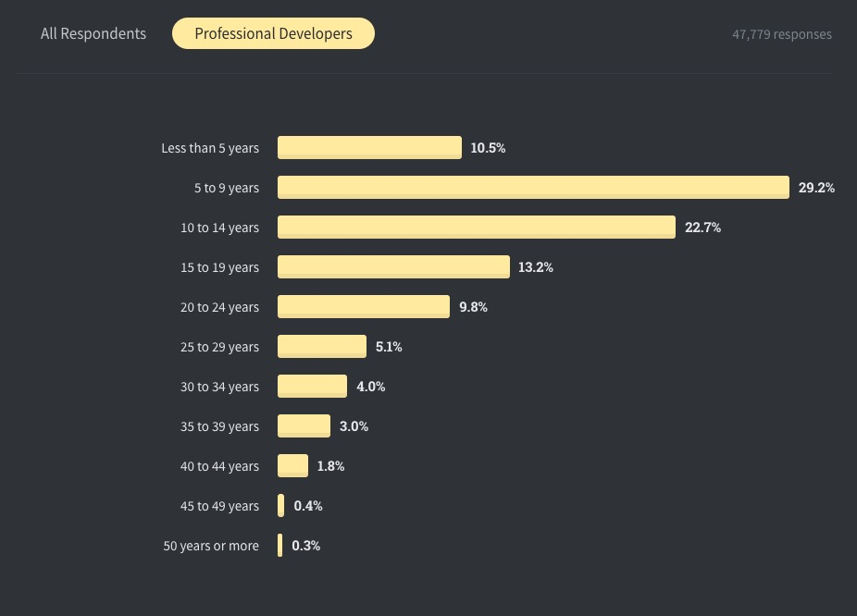Screen dimensions: 857x616
Task: Click the 40 to 44 years bar
Action: [292, 466]
